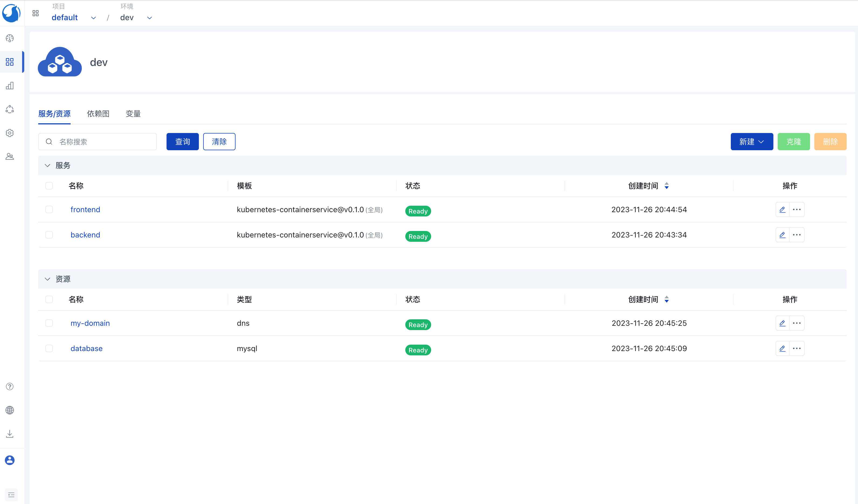
Task: Edit the database resource with pencil icon
Action: pyautogui.click(x=783, y=349)
